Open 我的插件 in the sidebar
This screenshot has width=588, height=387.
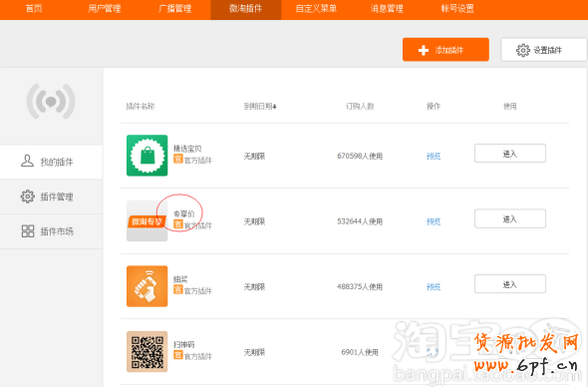tap(51, 162)
